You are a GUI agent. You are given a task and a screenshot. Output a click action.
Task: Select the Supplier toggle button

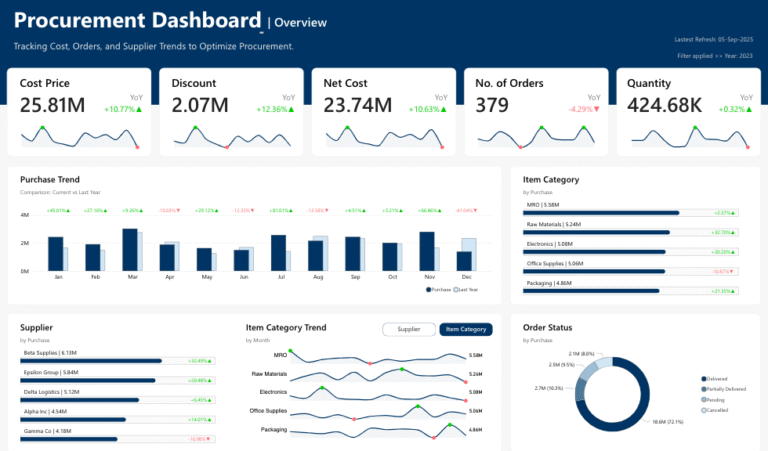click(408, 329)
